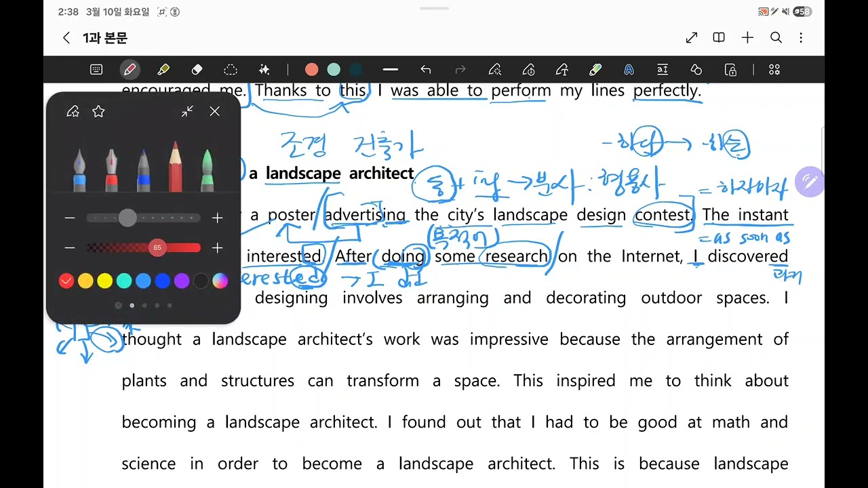Toggle the reading mode book icon

click(x=719, y=38)
